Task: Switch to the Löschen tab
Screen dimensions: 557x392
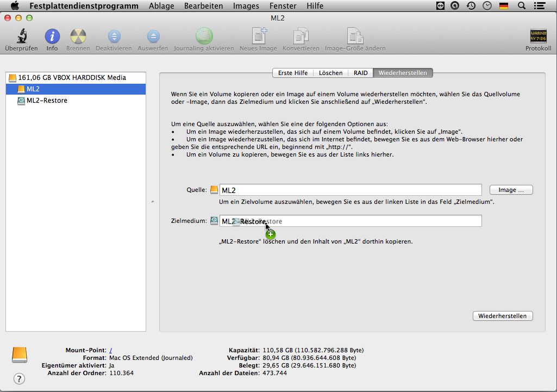Action: [331, 73]
